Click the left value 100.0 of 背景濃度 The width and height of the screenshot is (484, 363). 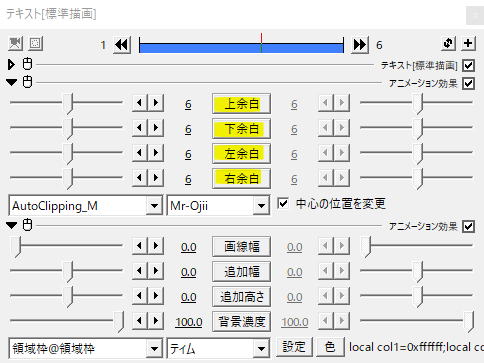pyautogui.click(x=189, y=322)
